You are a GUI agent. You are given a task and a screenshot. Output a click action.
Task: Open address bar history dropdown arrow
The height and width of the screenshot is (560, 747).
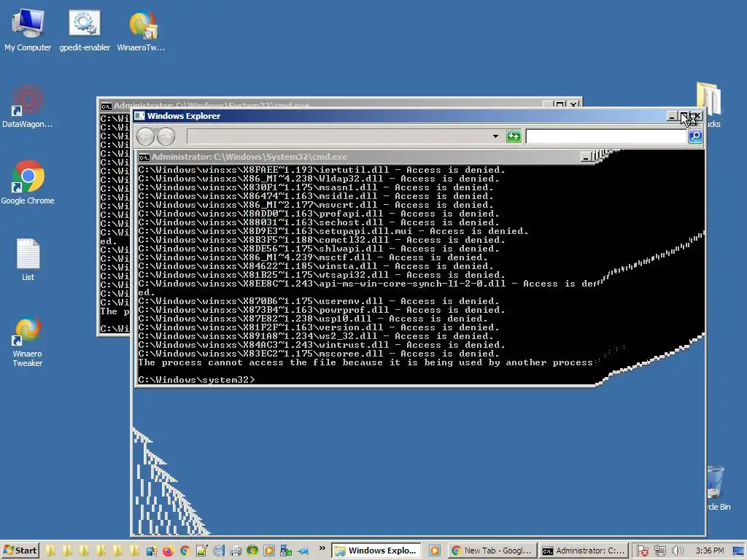coord(495,136)
